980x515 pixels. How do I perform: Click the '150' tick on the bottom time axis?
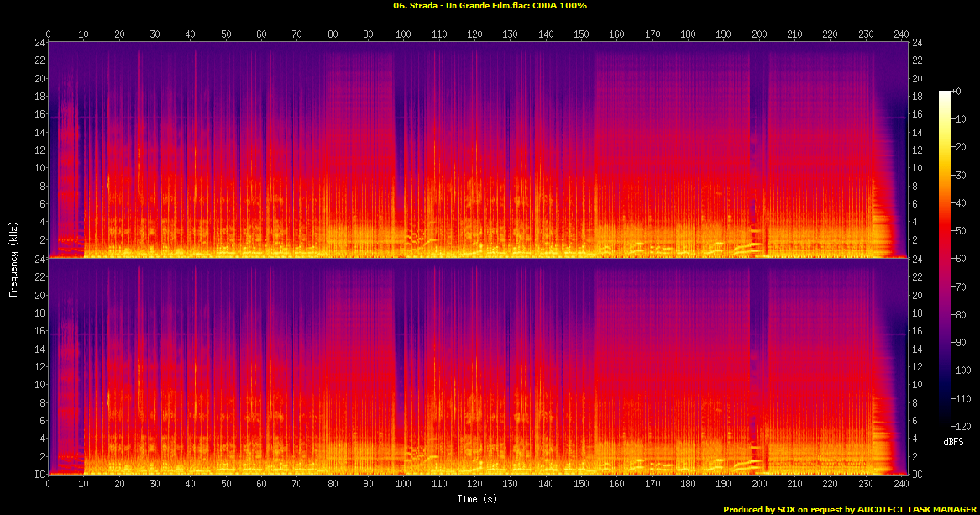point(581,484)
